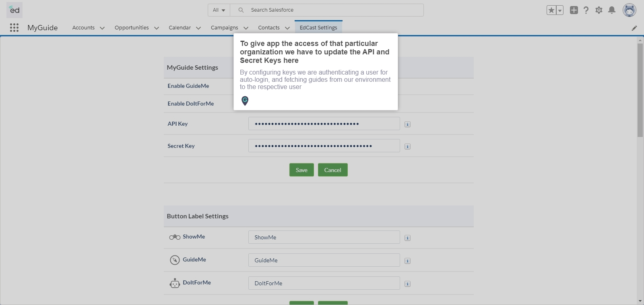
Task: Click the scrollbar down arrow
Action: point(640,301)
